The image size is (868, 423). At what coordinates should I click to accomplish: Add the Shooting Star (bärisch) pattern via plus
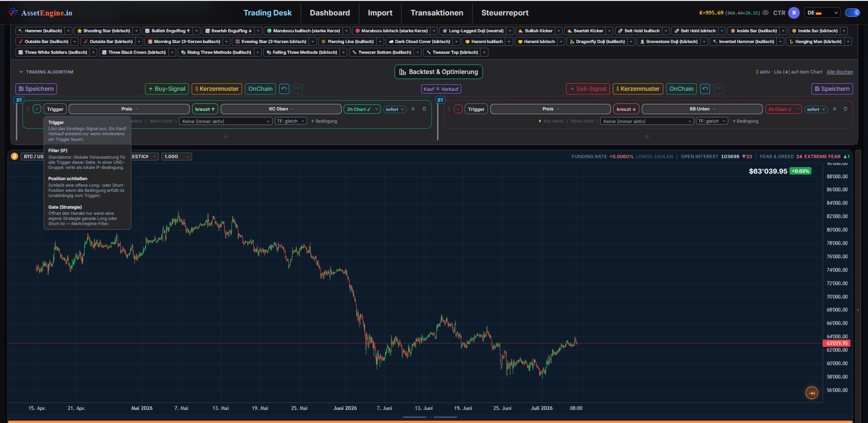pyautogui.click(x=136, y=31)
